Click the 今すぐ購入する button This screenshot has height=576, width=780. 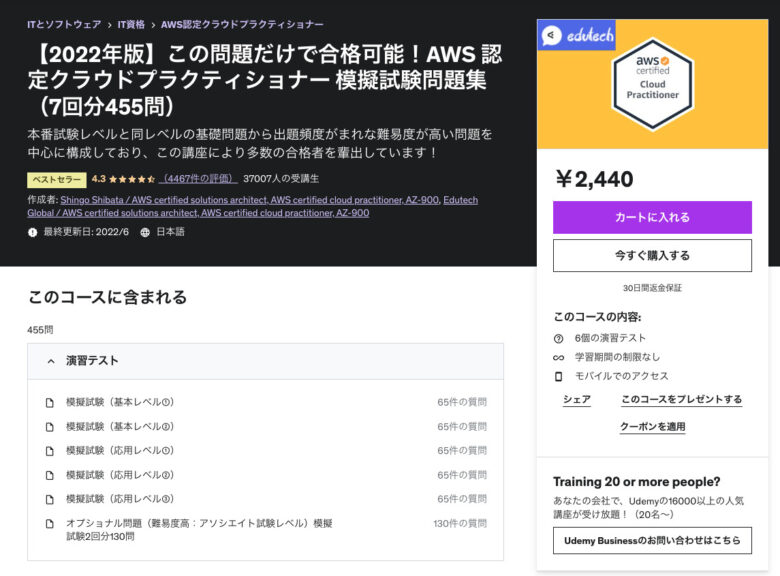pyautogui.click(x=652, y=256)
